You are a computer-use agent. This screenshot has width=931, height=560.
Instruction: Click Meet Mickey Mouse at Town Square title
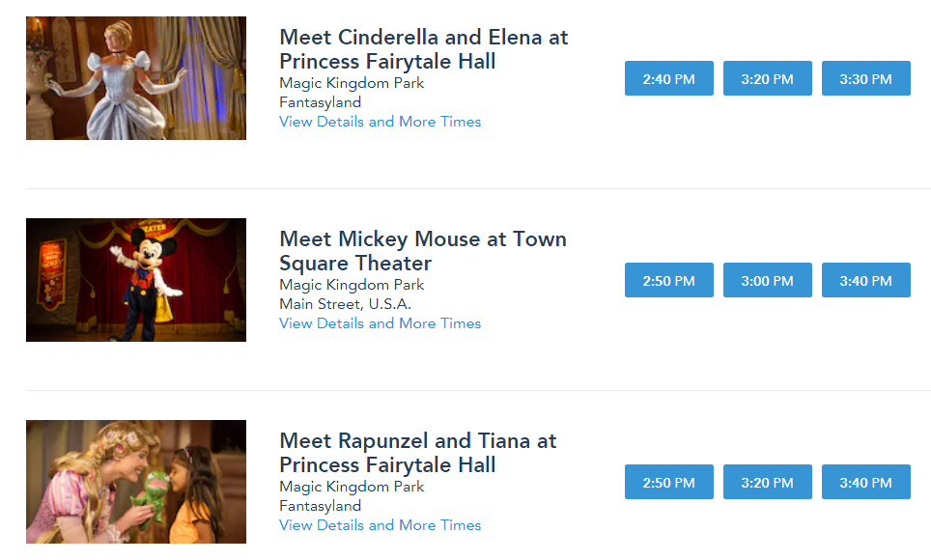pyautogui.click(x=422, y=251)
